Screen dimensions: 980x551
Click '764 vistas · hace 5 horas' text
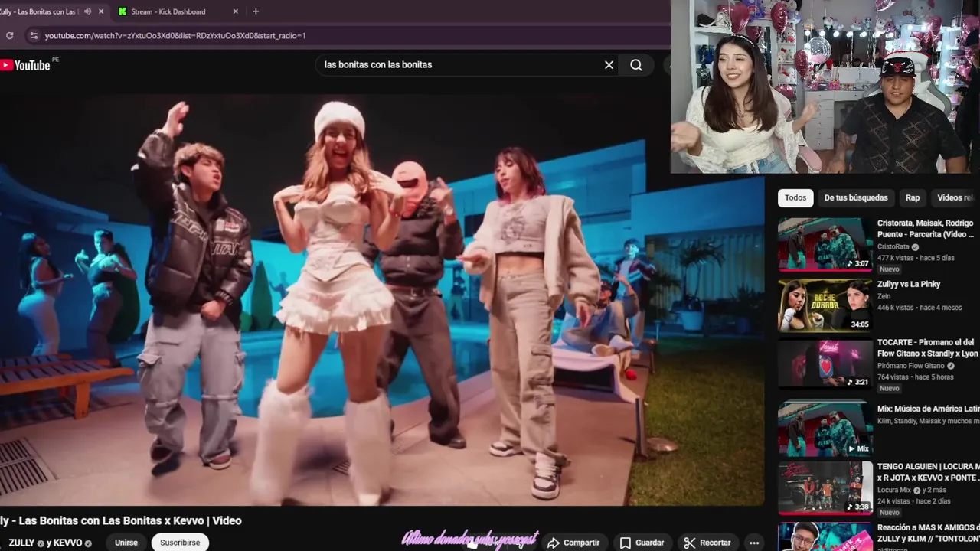(916, 377)
